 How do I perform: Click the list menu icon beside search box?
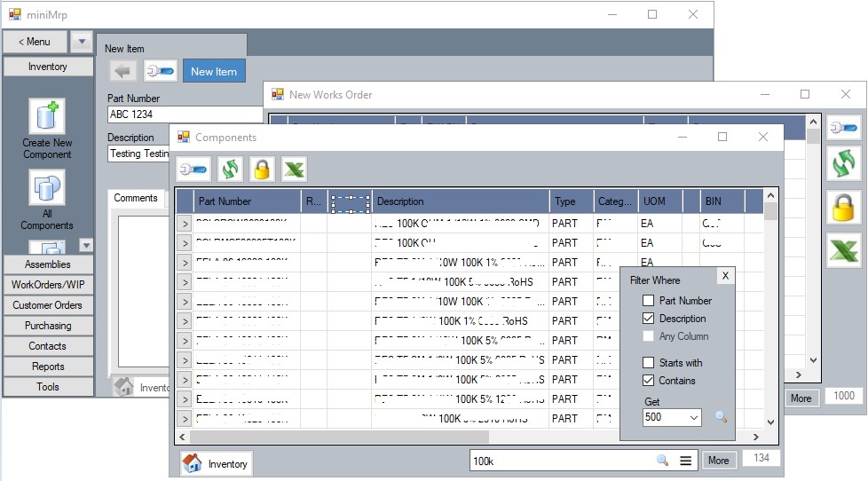[685, 461]
